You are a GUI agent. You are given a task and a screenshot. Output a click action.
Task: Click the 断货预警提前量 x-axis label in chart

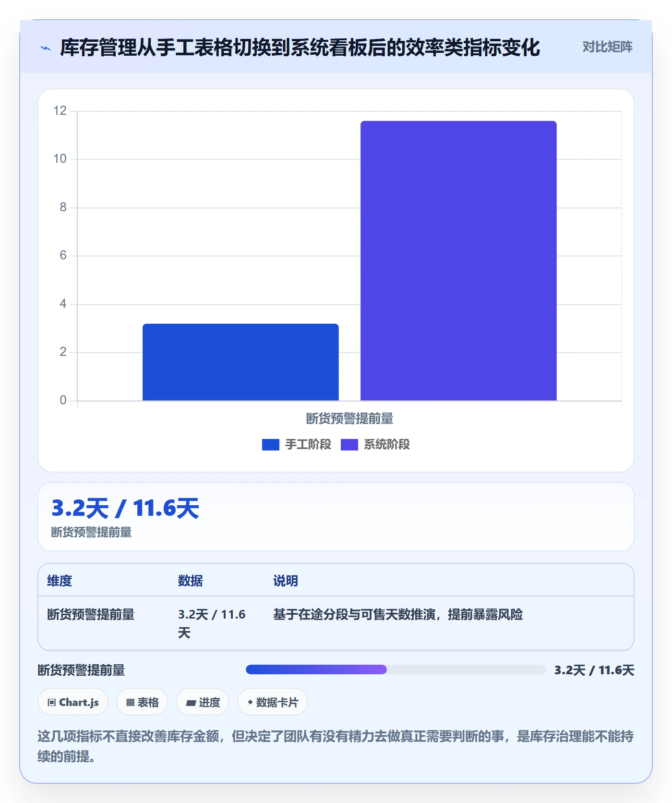(349, 419)
